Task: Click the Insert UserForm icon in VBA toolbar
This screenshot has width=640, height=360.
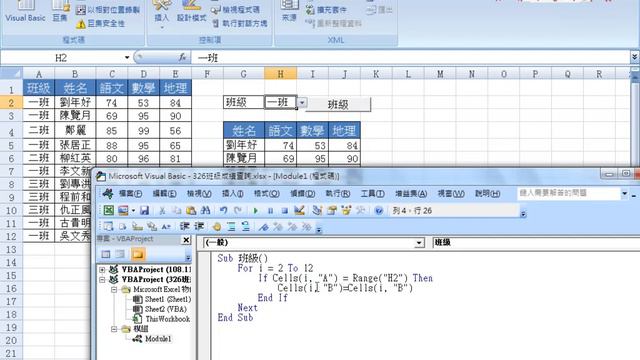Action: point(123,211)
